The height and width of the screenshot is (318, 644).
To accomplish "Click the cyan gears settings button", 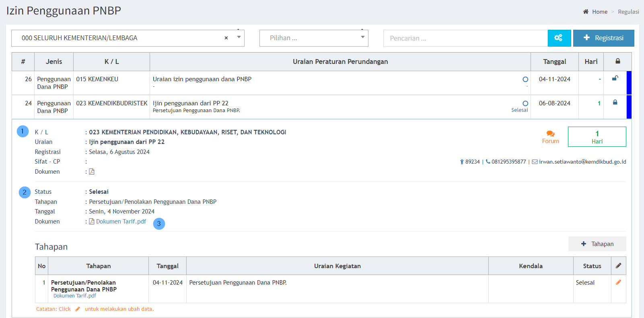I will 559,38.
